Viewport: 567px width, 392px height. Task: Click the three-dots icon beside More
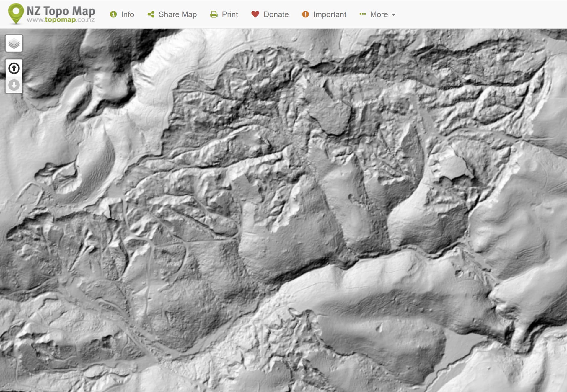[363, 14]
